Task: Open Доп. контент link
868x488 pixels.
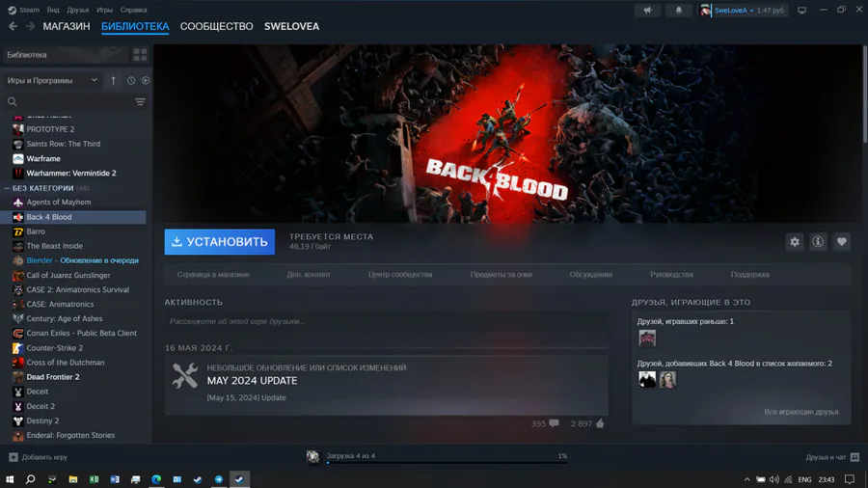Action: point(309,275)
